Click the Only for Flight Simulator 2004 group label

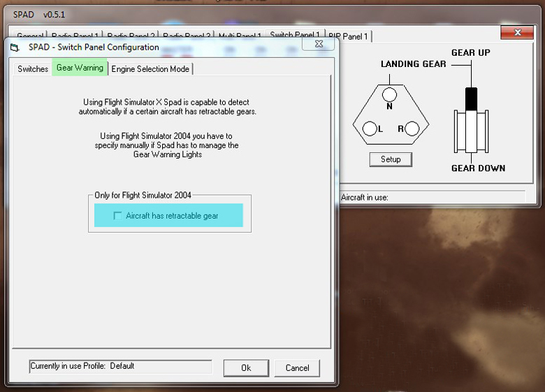143,196
